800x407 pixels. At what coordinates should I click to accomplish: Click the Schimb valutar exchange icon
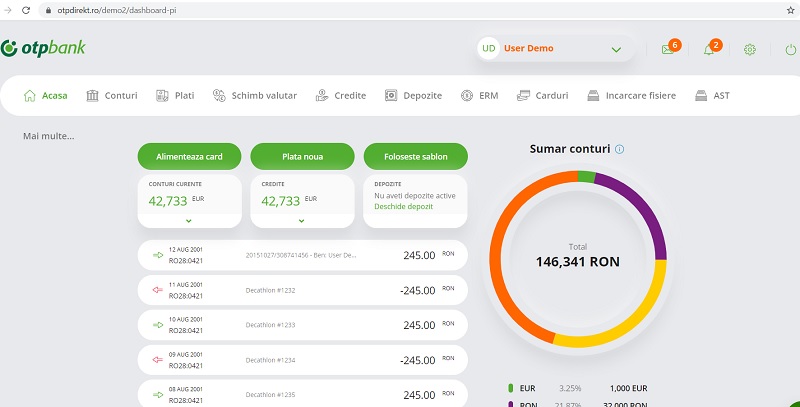(219, 95)
